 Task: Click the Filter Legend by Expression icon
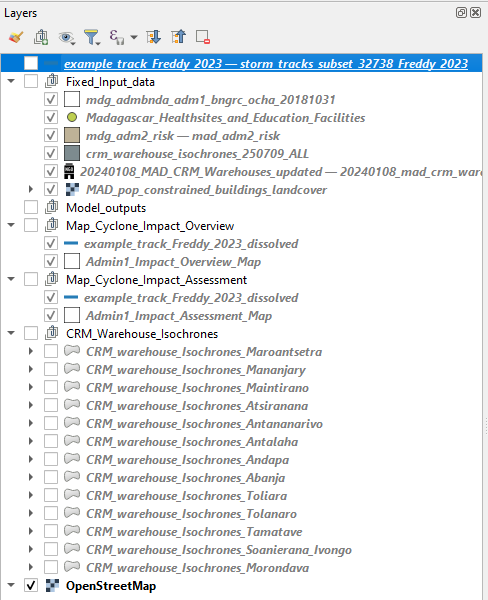117,37
